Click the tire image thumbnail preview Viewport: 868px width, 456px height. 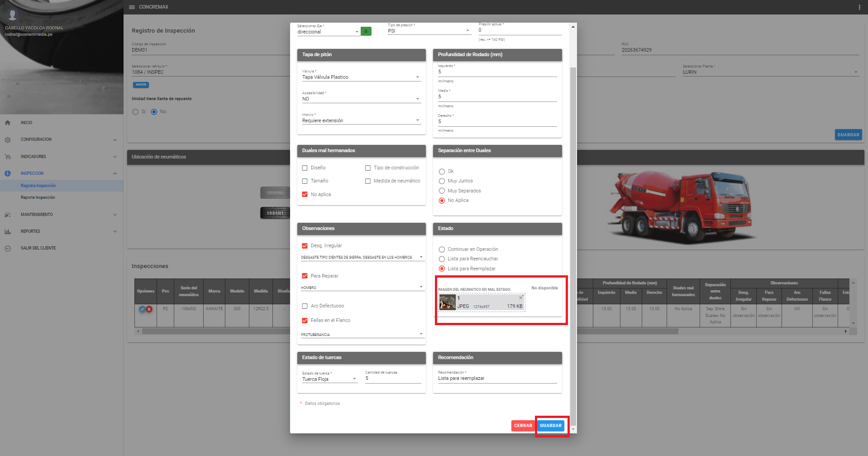448,302
